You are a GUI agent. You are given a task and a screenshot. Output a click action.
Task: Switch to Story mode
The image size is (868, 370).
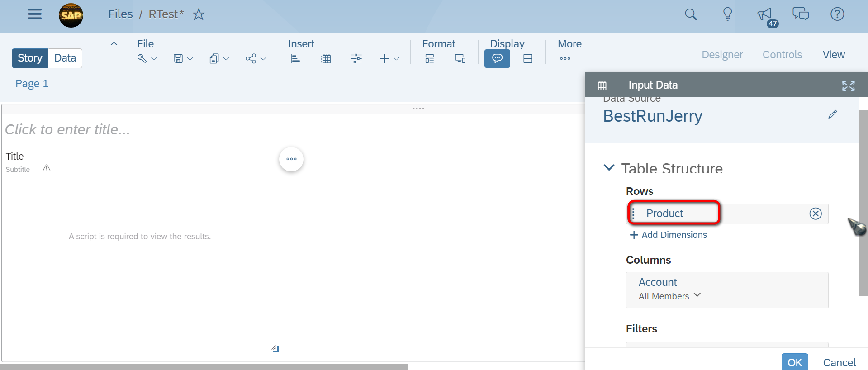point(30,58)
